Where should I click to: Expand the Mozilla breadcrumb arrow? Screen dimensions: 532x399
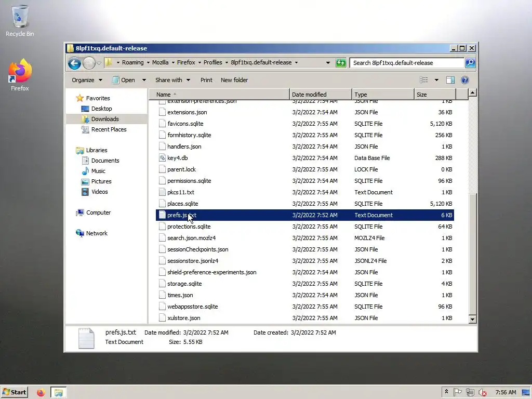pos(173,63)
